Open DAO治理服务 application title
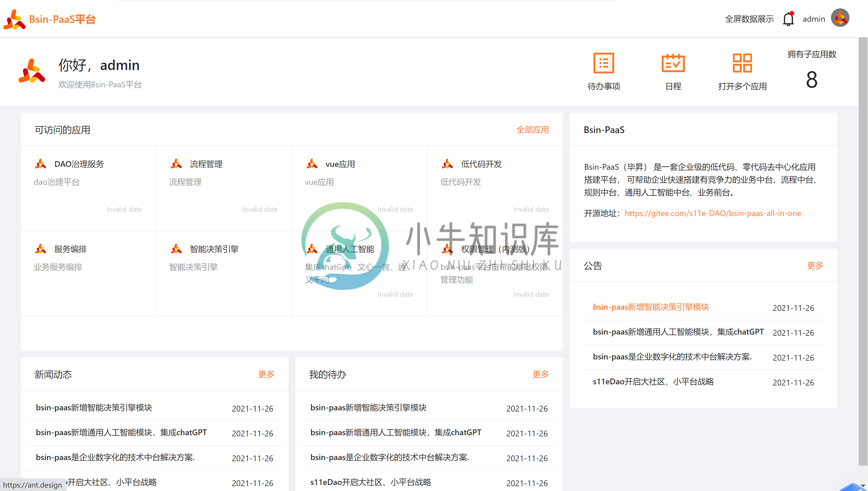The image size is (868, 491). coord(79,164)
